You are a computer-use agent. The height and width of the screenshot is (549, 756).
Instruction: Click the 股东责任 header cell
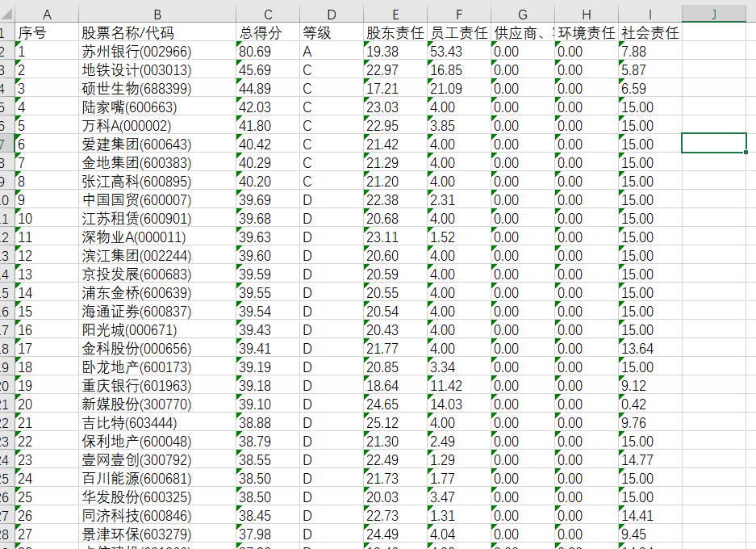click(x=395, y=32)
